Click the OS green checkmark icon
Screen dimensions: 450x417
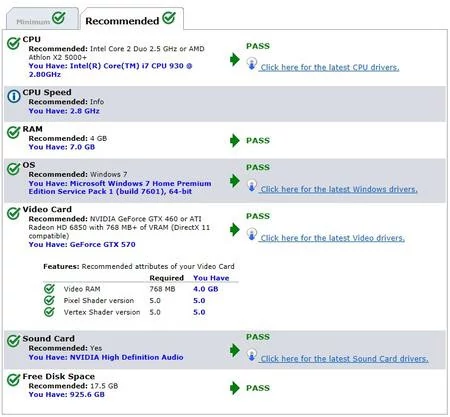click(14, 169)
